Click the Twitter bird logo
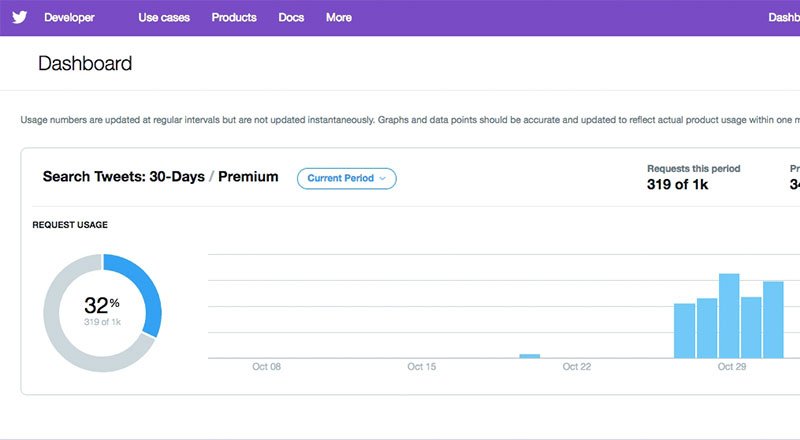Image resolution: width=800 pixels, height=440 pixels. click(19, 17)
